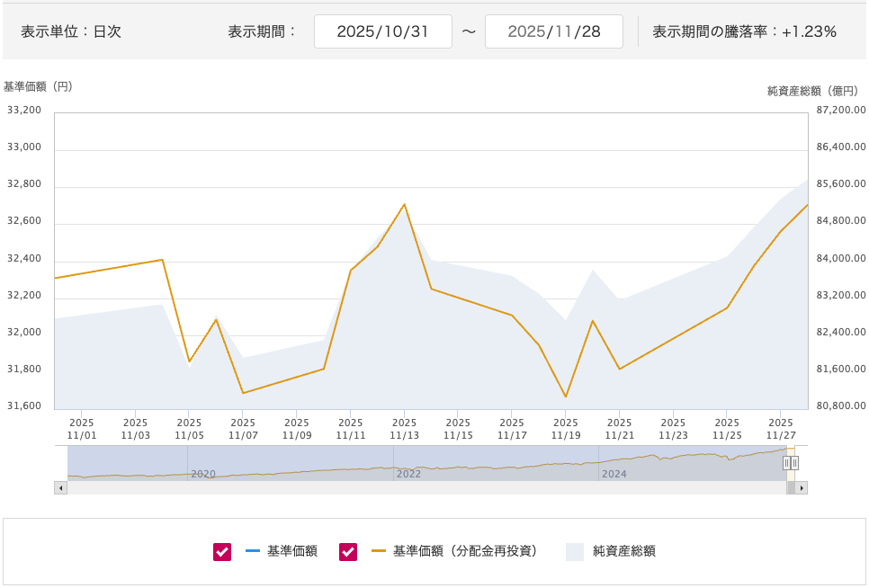Open the end date field 2025/11/28
The height and width of the screenshot is (588, 869).
click(x=553, y=31)
